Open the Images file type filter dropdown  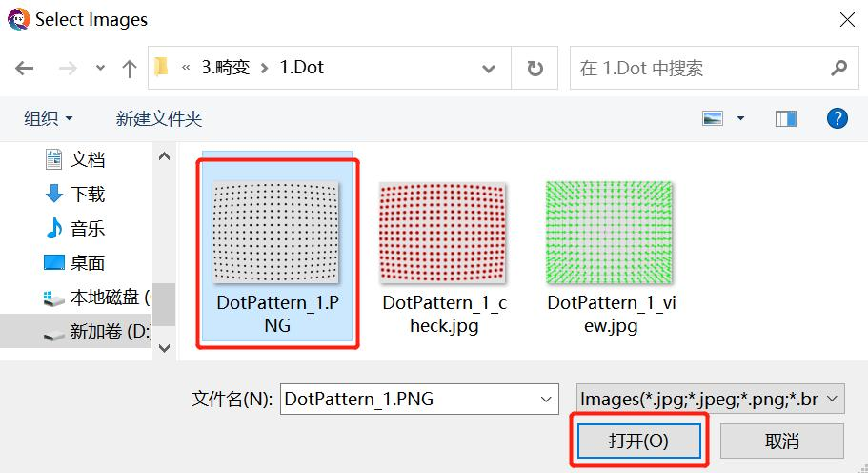tap(710, 400)
